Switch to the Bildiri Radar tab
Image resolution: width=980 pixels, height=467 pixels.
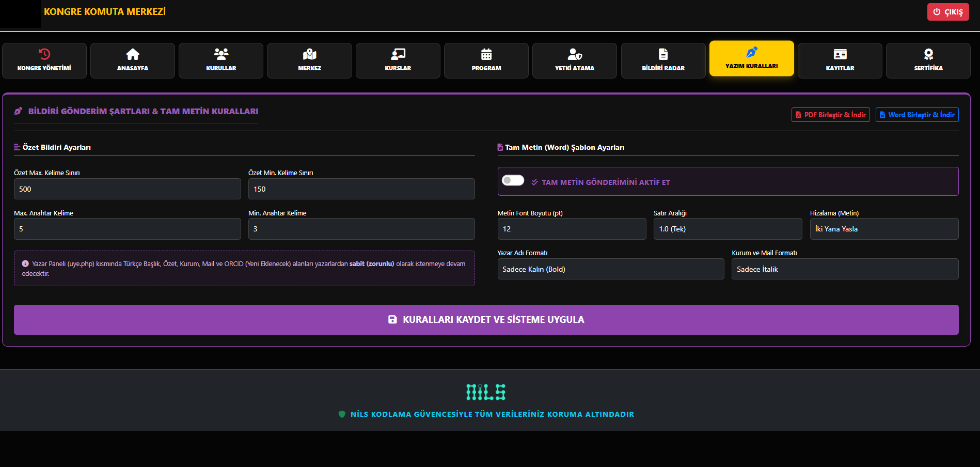pos(663,60)
